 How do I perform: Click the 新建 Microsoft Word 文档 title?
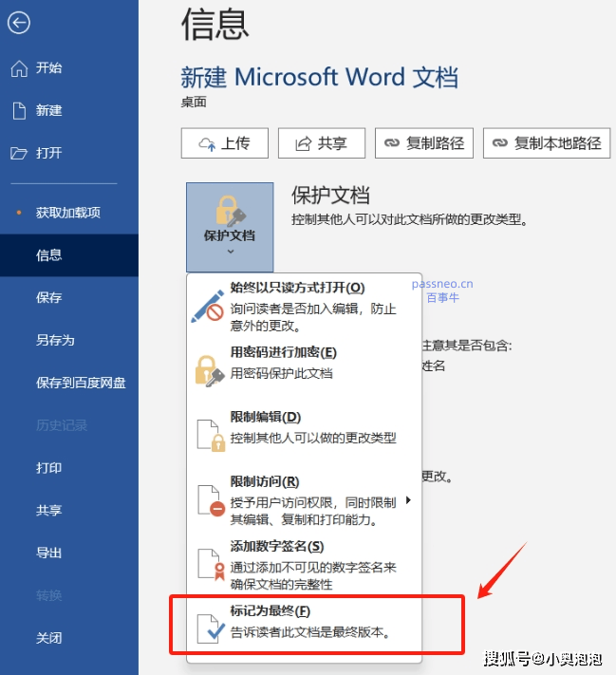(x=319, y=77)
